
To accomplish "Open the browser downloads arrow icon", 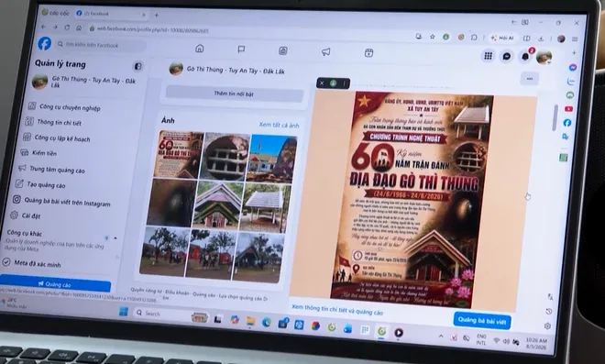I will click(x=541, y=39).
